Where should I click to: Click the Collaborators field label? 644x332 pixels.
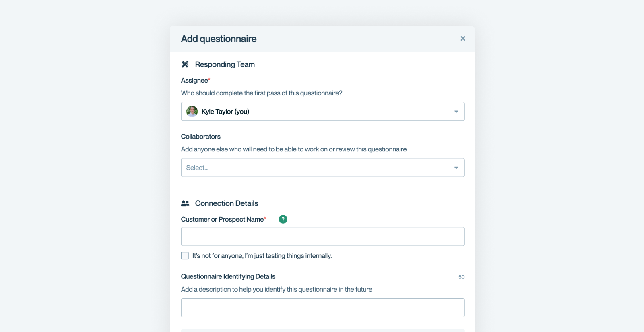click(200, 136)
